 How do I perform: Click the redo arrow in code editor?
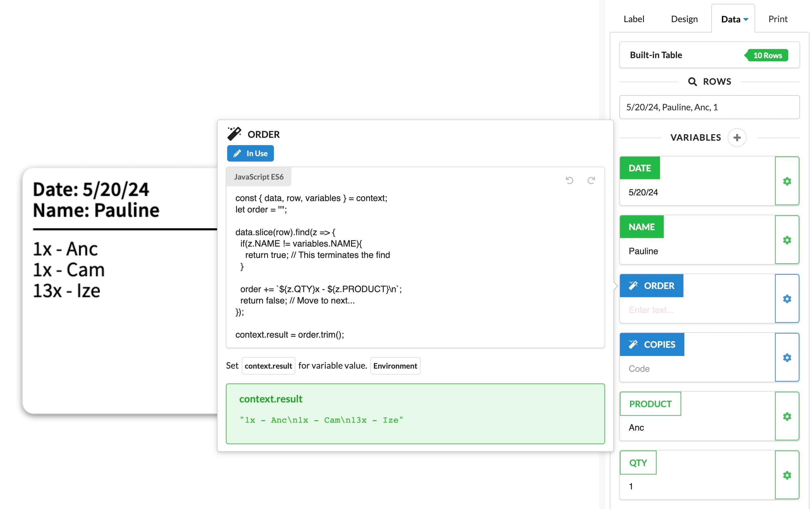click(591, 181)
